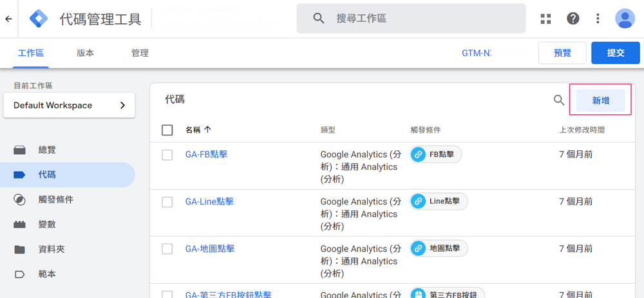Click the Line點擊 trigger chip
The height and width of the screenshot is (298, 644).
coord(439,202)
